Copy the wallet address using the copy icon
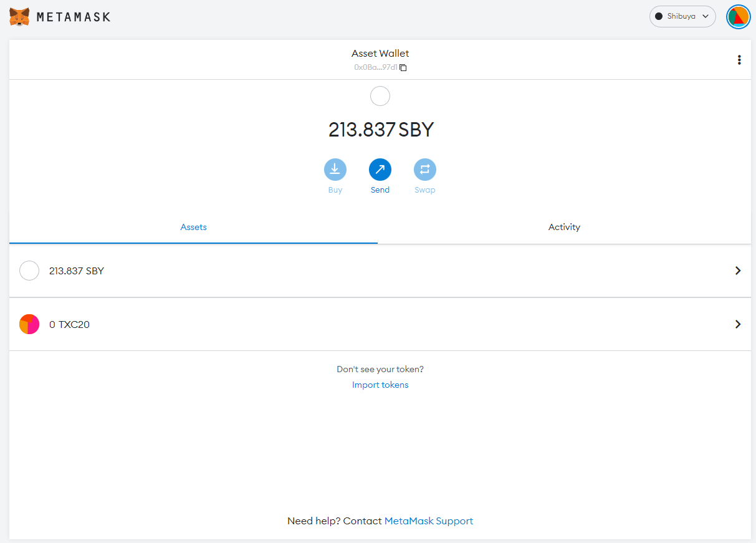Screen dimensions: 756x543 403,67
